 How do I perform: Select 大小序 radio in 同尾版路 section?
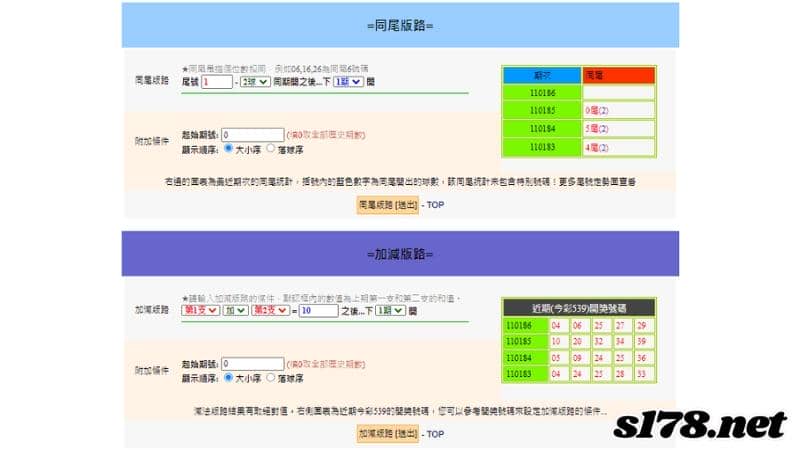tap(229, 148)
